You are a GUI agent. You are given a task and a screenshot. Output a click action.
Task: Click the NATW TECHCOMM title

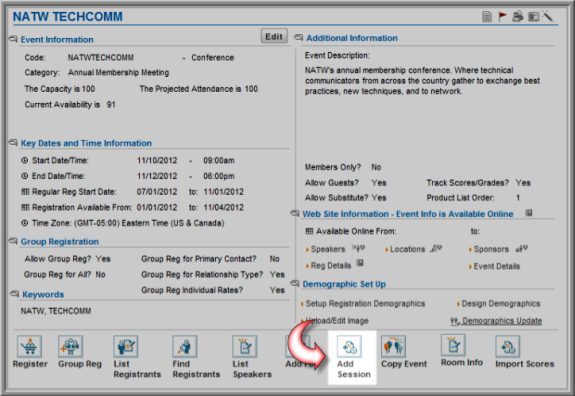point(68,17)
